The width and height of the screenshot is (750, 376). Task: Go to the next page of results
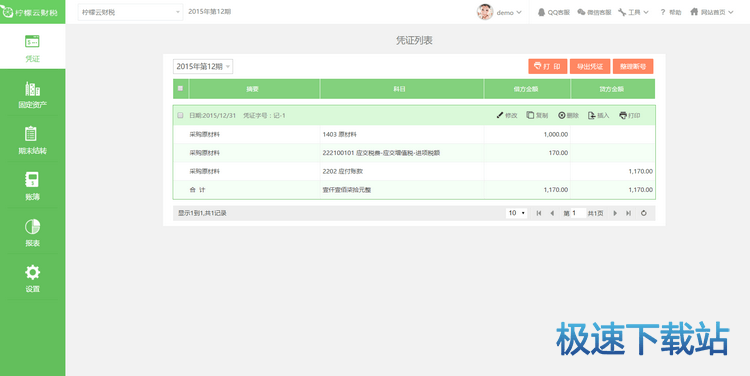coord(615,213)
